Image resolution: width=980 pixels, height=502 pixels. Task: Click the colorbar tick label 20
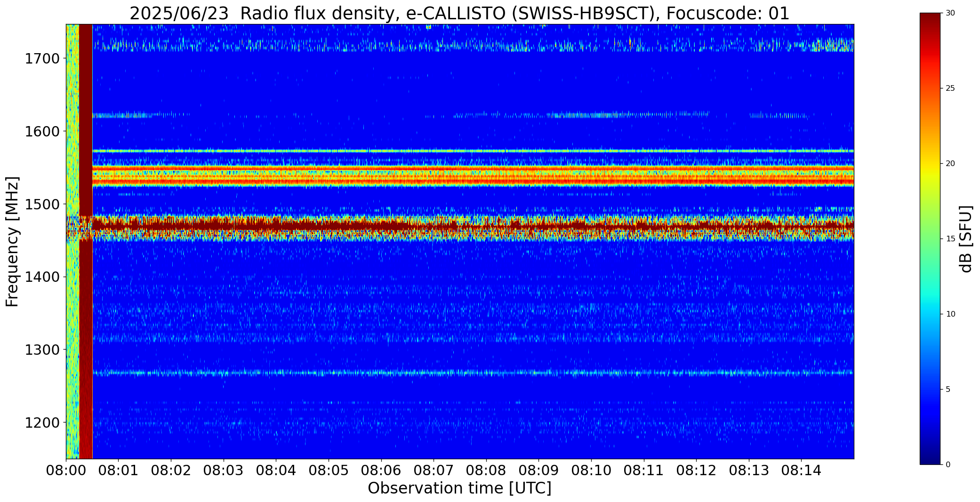click(950, 164)
